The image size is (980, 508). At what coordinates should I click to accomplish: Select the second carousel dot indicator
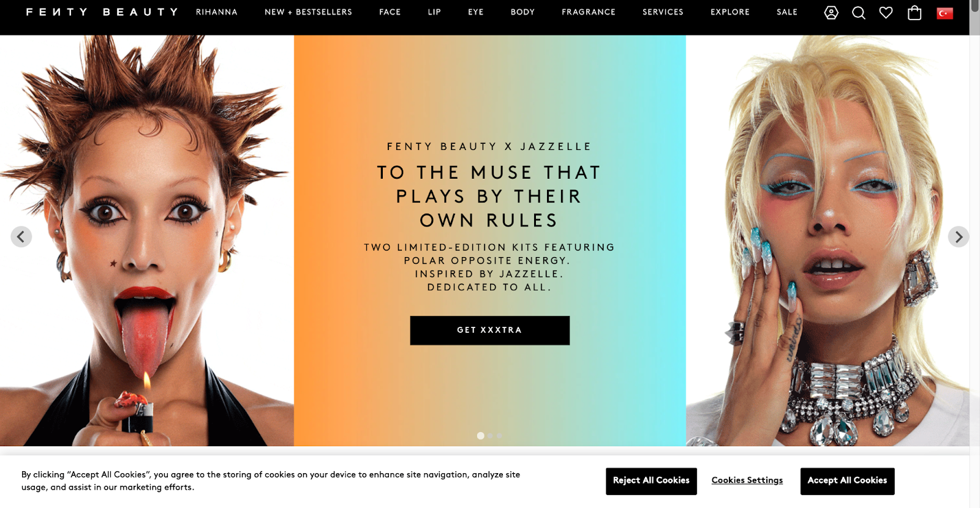491,436
